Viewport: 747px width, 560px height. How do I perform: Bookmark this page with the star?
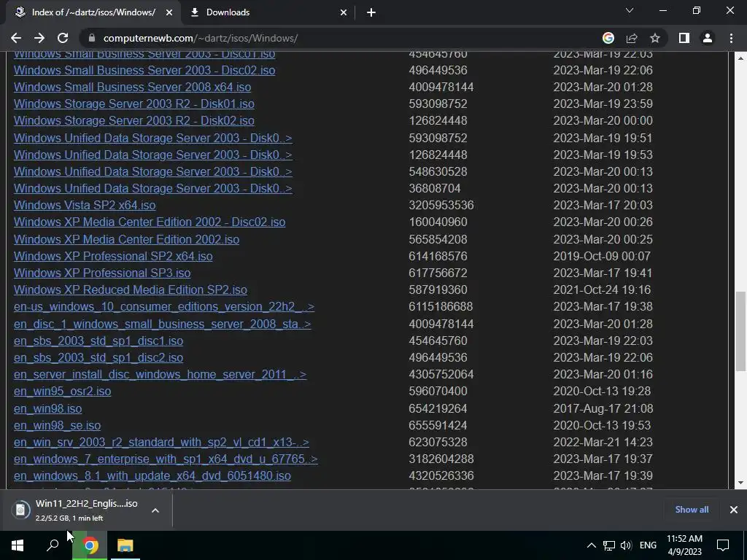click(655, 38)
